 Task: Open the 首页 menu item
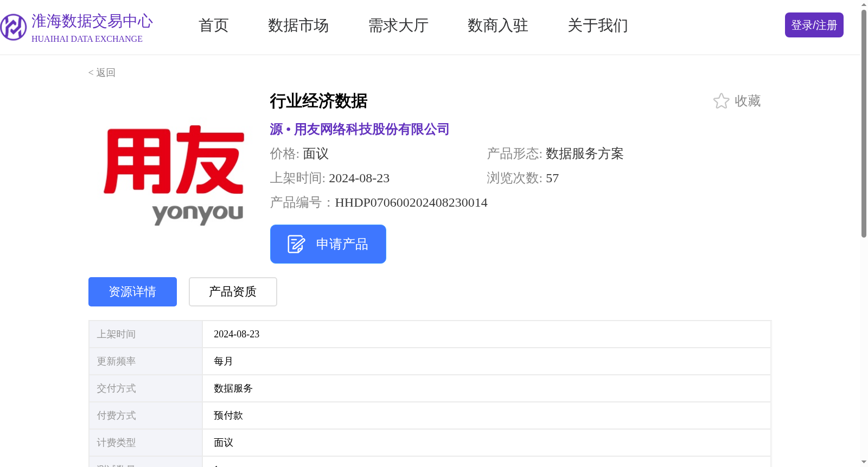(x=214, y=25)
